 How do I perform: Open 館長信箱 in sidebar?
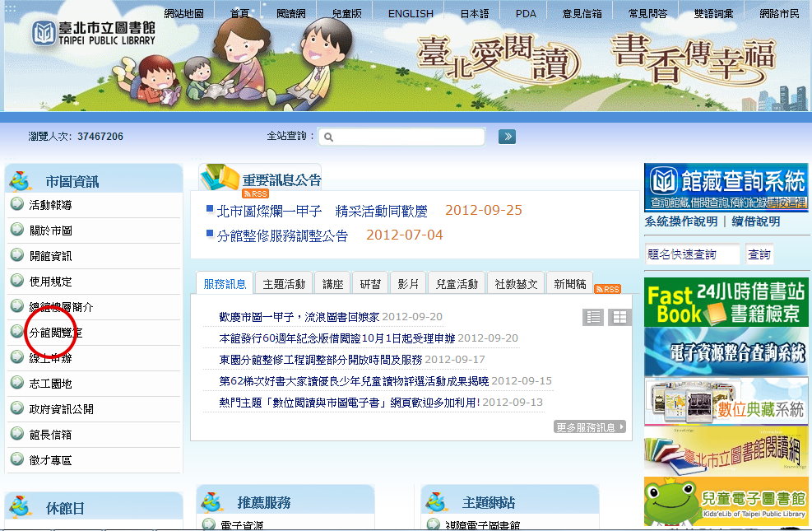click(50, 435)
